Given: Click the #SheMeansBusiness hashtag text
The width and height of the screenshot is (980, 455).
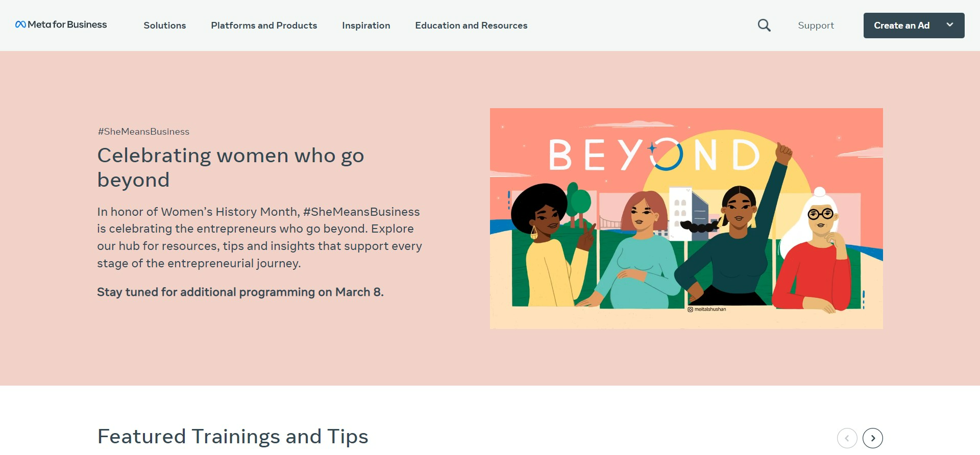Looking at the screenshot, I should (143, 132).
